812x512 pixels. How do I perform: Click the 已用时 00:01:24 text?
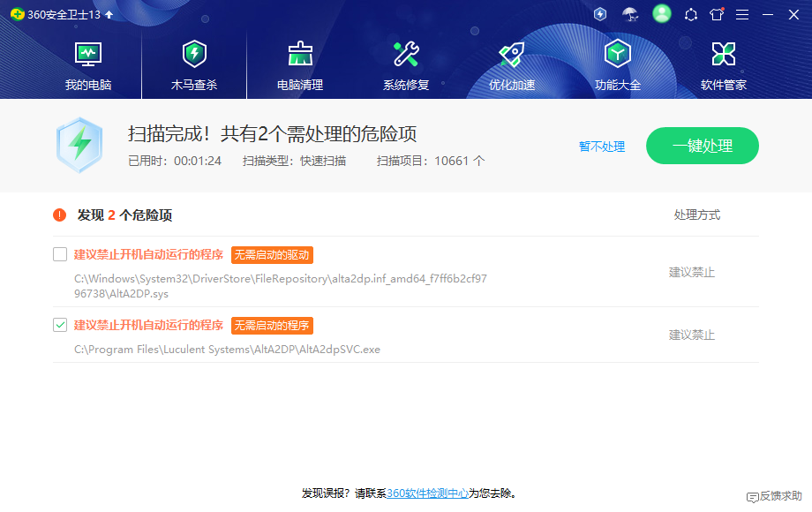click(175, 161)
